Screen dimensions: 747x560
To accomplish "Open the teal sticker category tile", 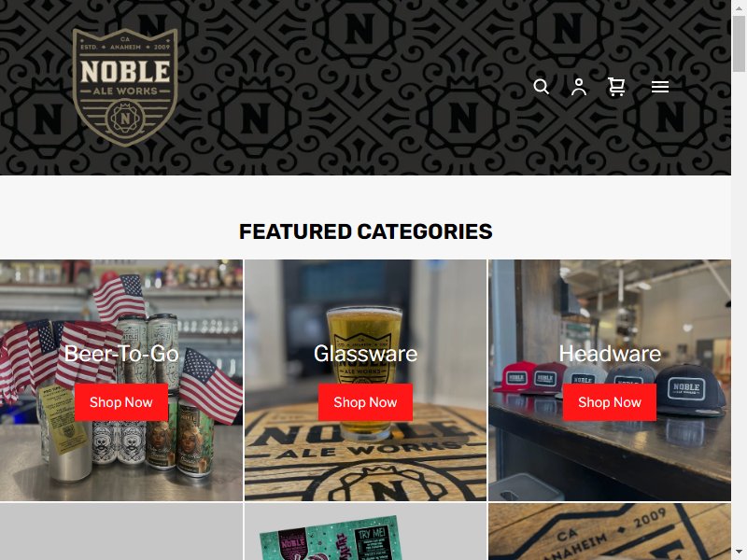I will pos(365,531).
